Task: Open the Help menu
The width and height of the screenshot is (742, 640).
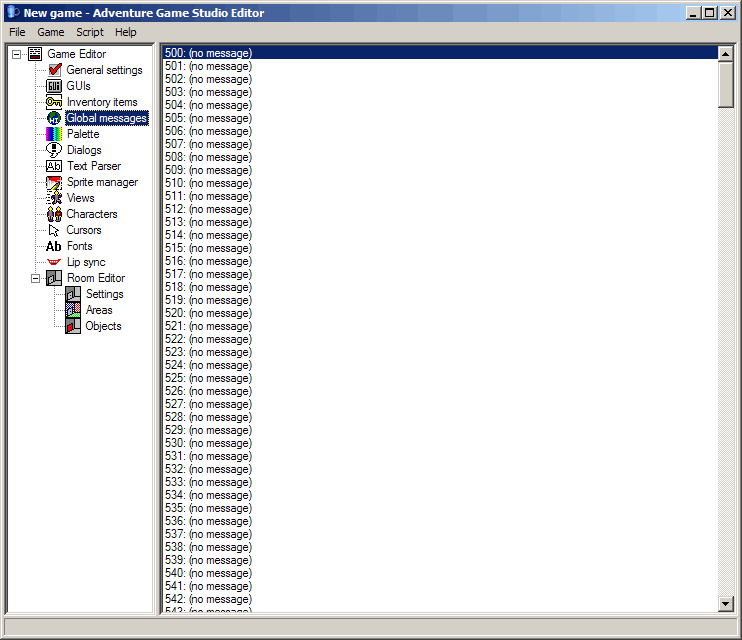Action: click(126, 32)
